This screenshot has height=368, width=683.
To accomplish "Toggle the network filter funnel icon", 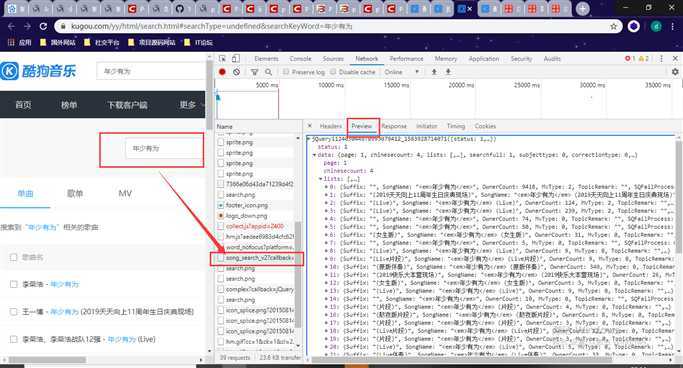I will click(x=254, y=72).
